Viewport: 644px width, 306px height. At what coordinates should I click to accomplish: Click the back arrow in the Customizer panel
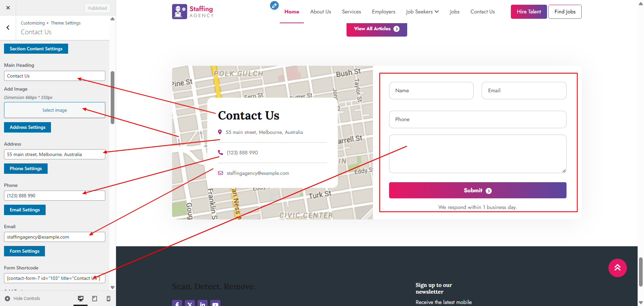point(8,28)
